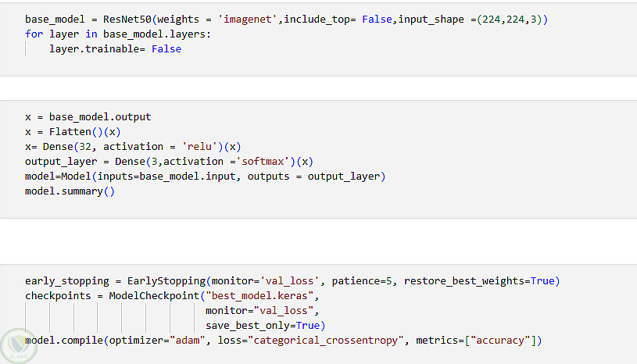Click the 'softmax' activation string
This screenshot has width=637, height=364.
tap(266, 162)
